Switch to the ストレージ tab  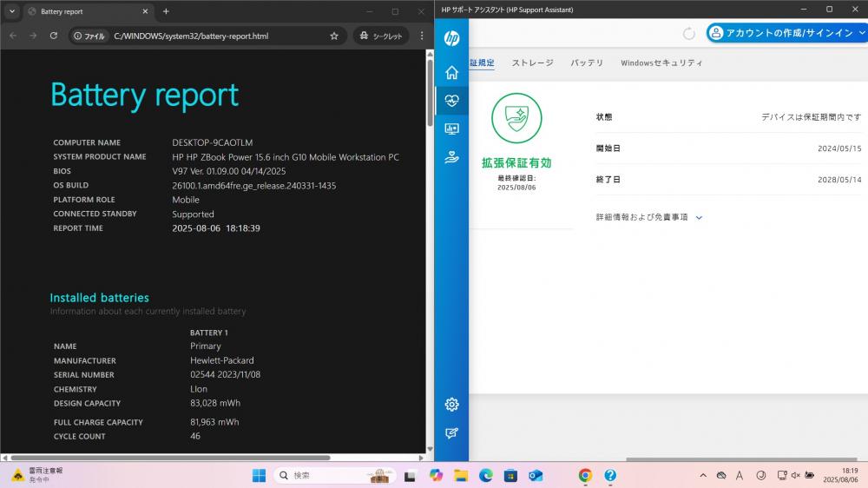coord(533,63)
